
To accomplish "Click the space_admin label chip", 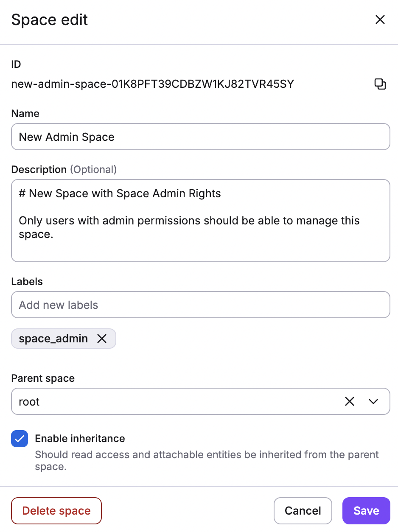I will coord(53,339).
